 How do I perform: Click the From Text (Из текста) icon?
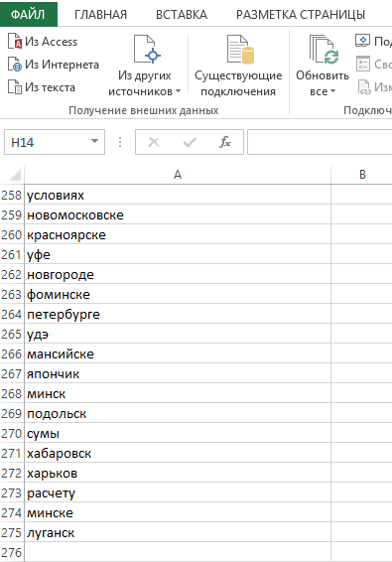15,87
